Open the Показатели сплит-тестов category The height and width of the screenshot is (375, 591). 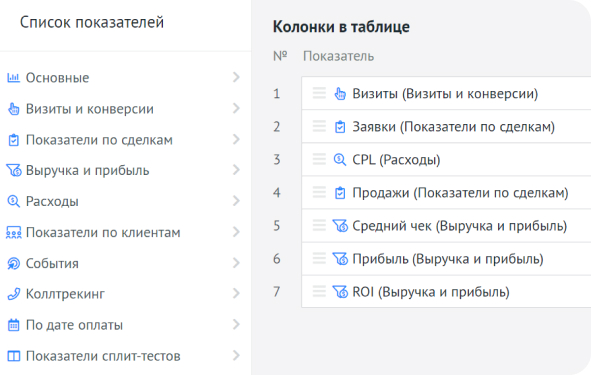(103, 356)
